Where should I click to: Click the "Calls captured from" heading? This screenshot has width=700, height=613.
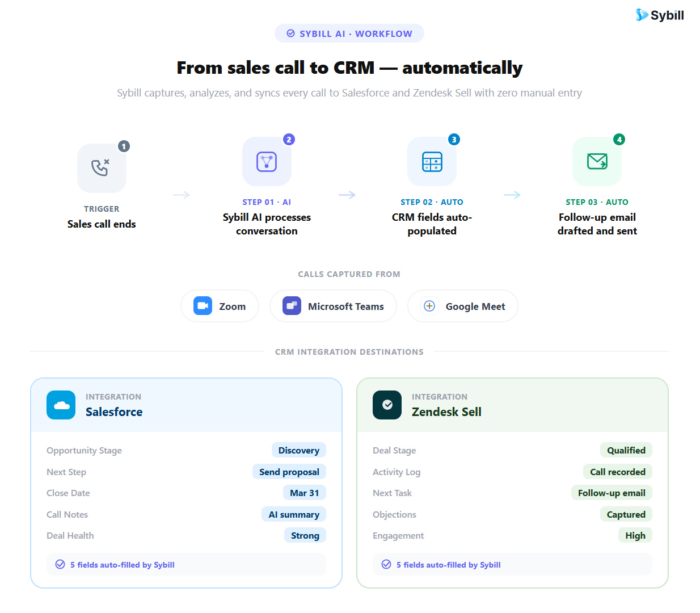click(349, 274)
